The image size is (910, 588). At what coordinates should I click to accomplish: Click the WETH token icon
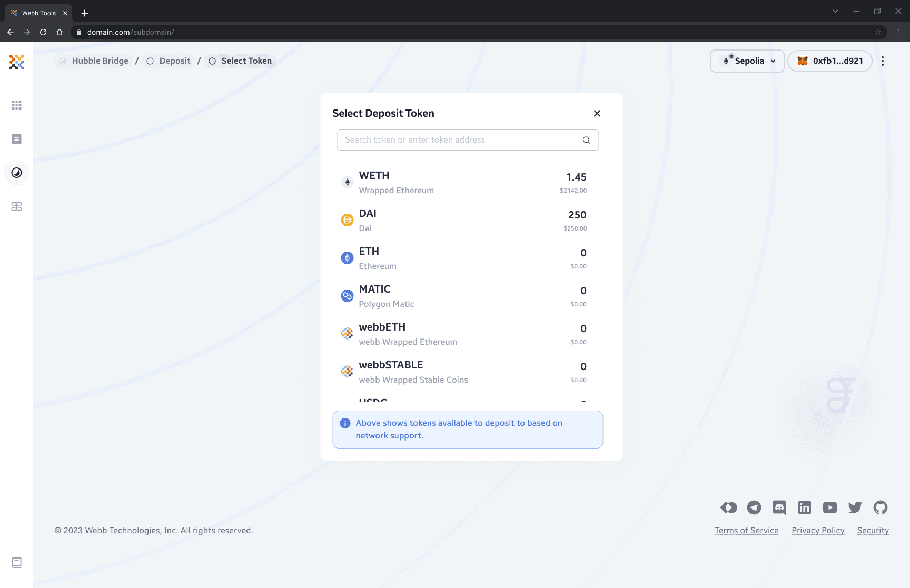point(347,182)
